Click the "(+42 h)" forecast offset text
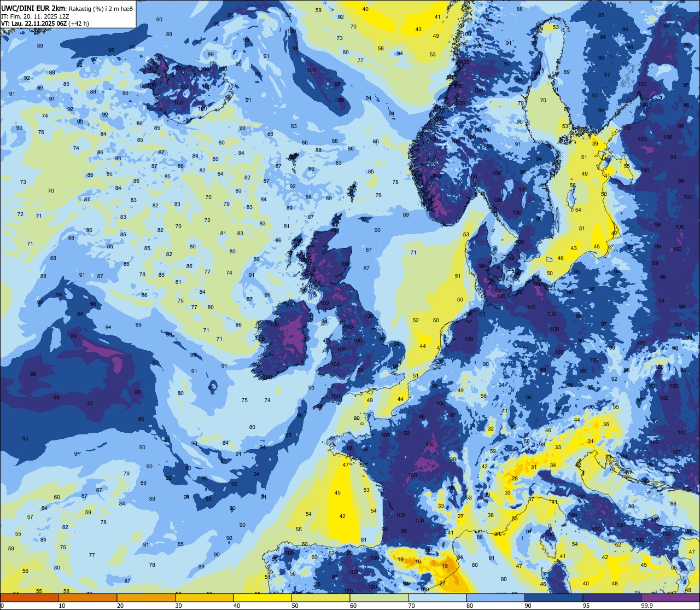Viewport: 700px width, 610px height. click(x=79, y=24)
